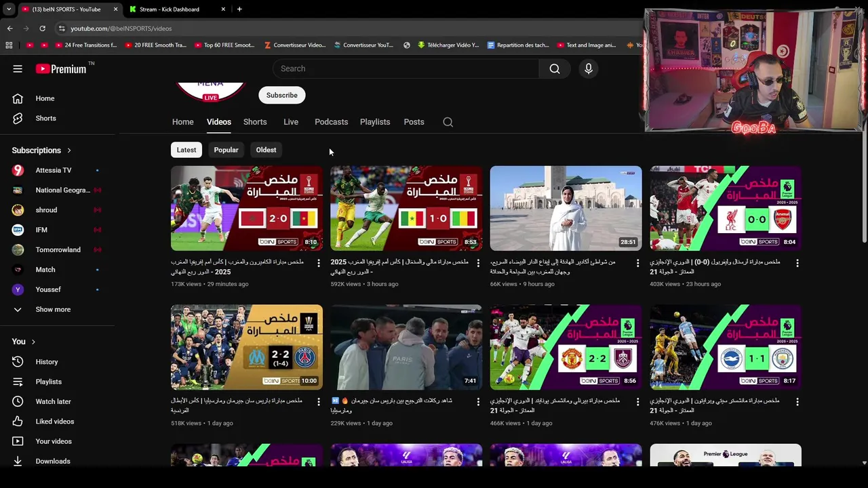Switch to Stream - Kick Dashboard browser tab
Screen dimensions: 868x488
tap(176, 9)
